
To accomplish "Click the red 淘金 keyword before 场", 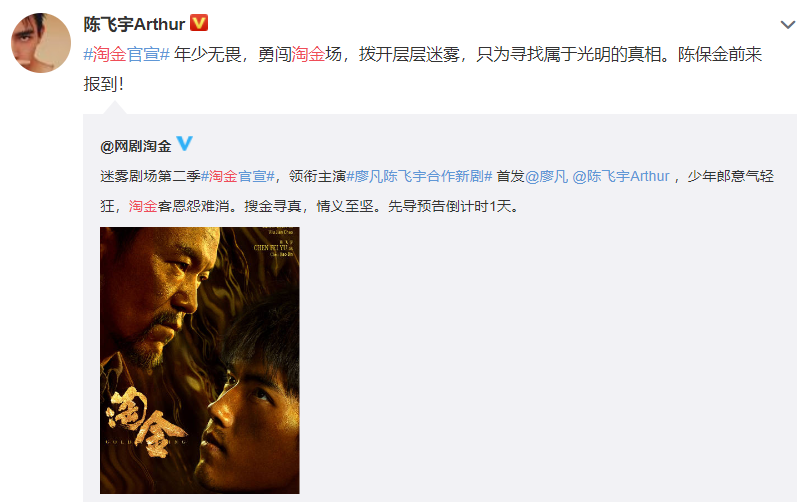I will (x=308, y=54).
